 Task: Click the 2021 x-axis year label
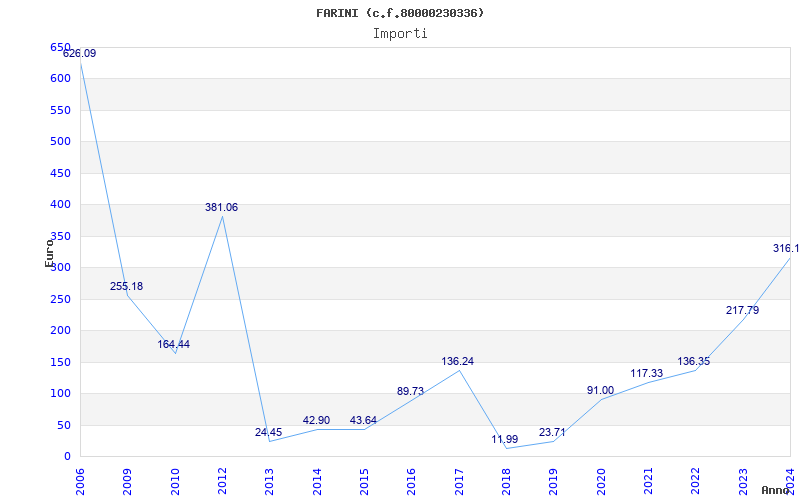pyautogui.click(x=648, y=482)
